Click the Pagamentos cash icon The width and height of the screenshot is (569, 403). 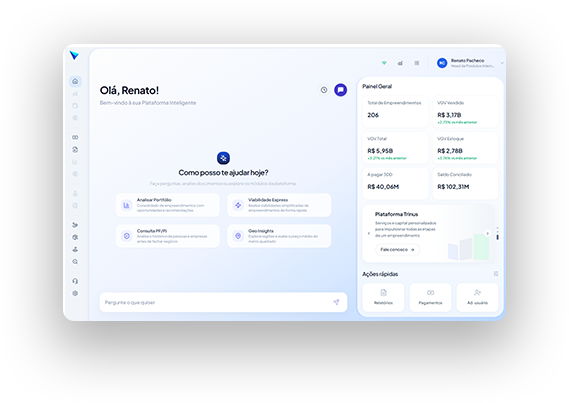pos(430,293)
